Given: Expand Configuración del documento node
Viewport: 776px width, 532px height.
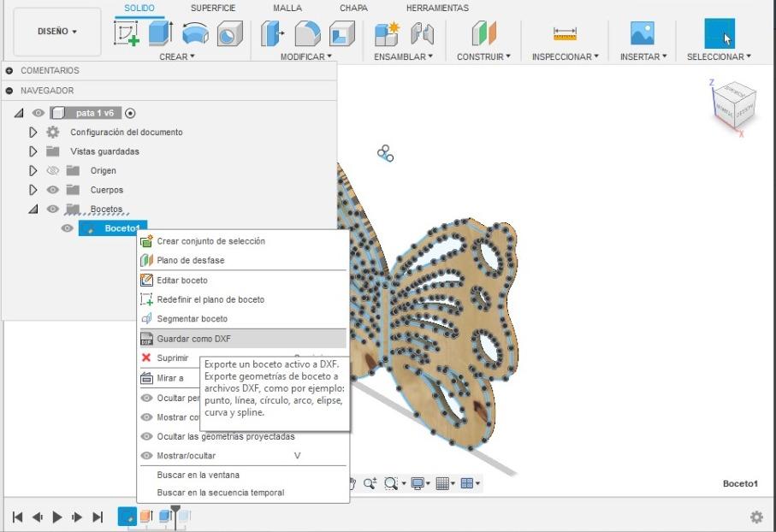Looking at the screenshot, I should (33, 132).
